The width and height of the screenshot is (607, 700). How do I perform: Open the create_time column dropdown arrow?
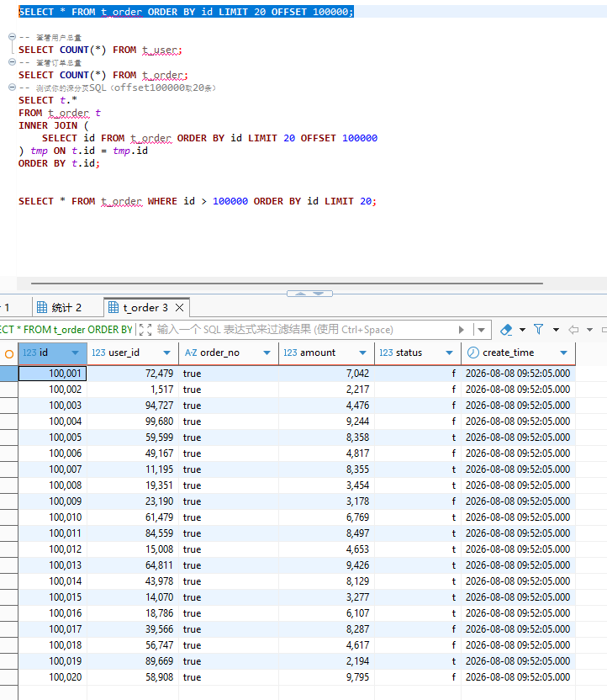pyautogui.click(x=564, y=353)
